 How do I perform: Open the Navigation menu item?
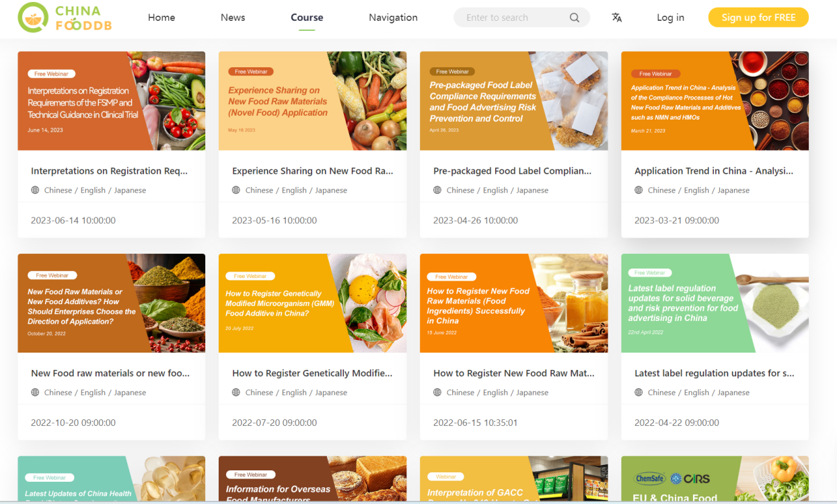click(393, 18)
